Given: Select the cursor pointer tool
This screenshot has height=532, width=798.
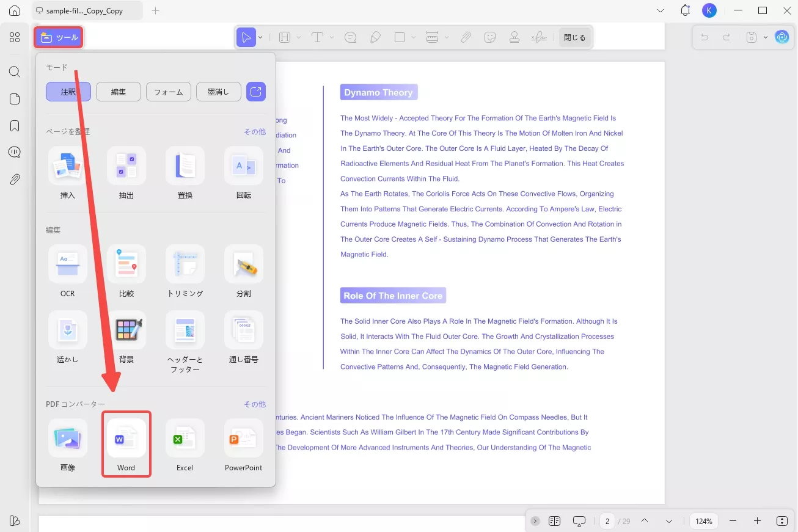Looking at the screenshot, I should pyautogui.click(x=246, y=37).
